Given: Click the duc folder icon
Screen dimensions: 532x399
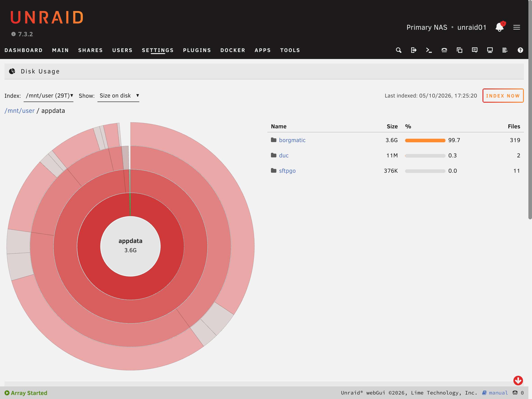Looking at the screenshot, I should (x=273, y=155).
